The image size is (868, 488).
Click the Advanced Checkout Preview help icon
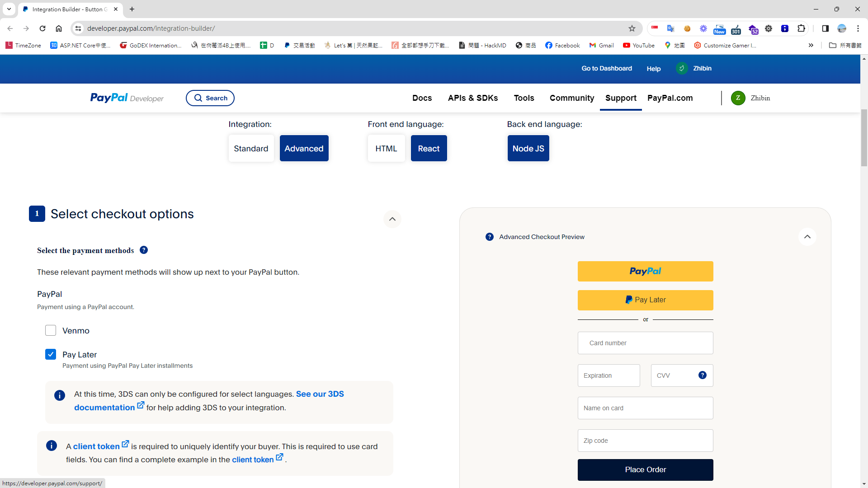pos(489,237)
